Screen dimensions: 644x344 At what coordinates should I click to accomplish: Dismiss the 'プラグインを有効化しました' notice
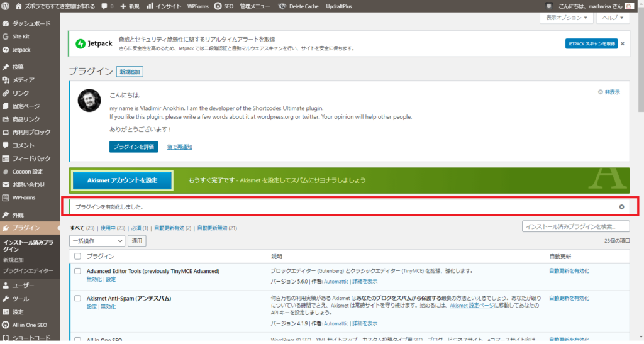coord(621,206)
